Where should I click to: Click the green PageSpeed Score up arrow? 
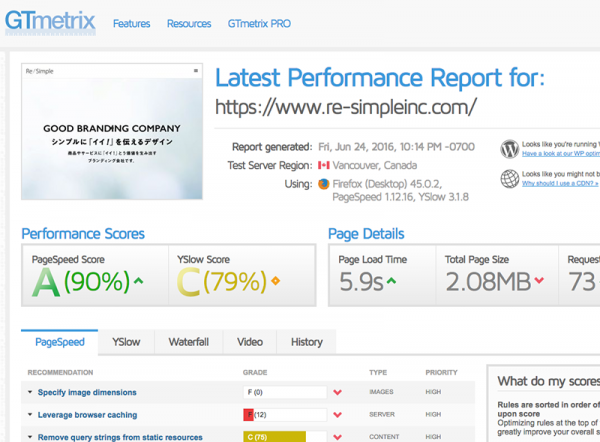pos(139,281)
